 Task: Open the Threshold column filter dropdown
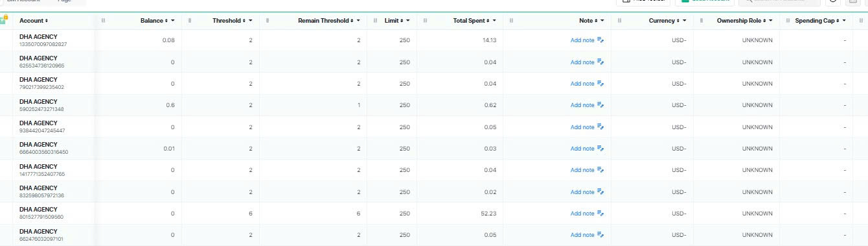coord(251,21)
